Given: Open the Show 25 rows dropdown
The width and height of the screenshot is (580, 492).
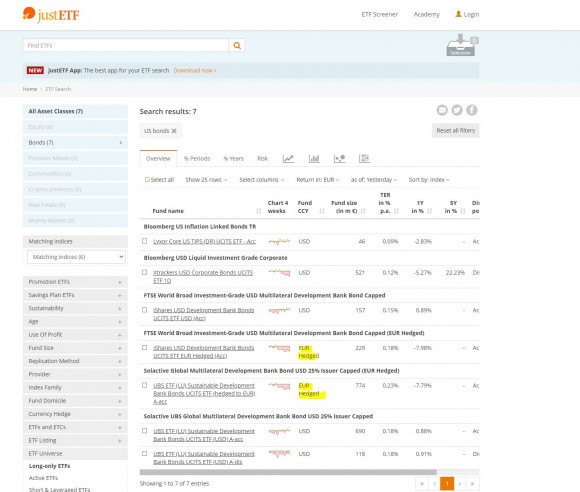Looking at the screenshot, I should click(206, 180).
